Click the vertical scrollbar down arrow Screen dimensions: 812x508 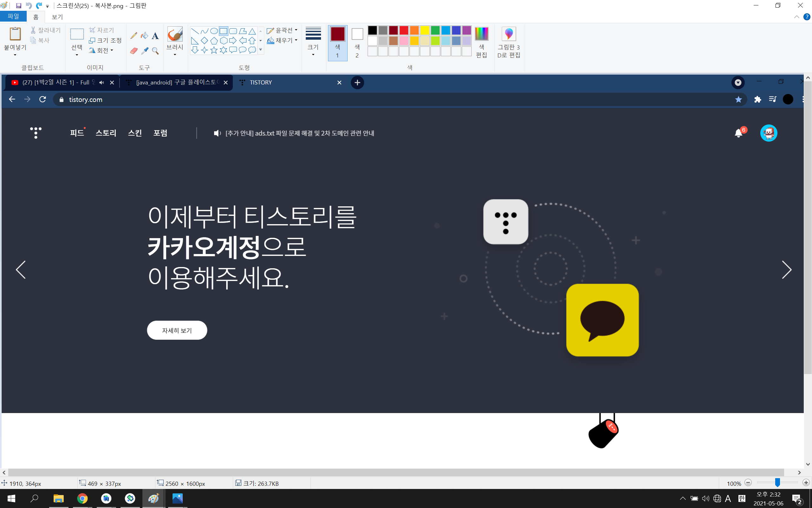click(x=808, y=464)
